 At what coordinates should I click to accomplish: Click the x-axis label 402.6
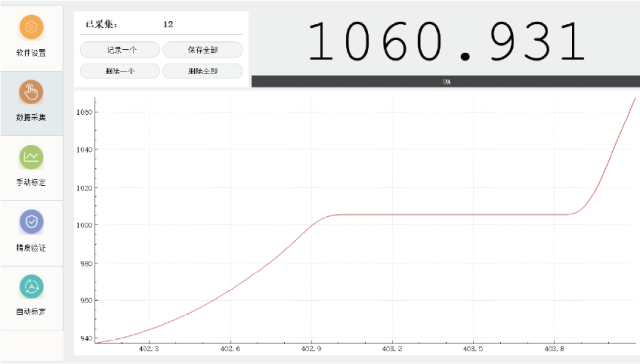coord(230,349)
